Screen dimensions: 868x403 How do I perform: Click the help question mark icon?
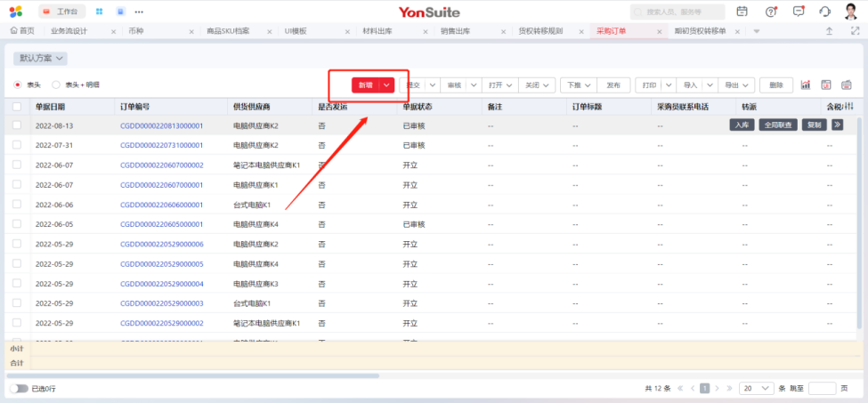click(771, 11)
